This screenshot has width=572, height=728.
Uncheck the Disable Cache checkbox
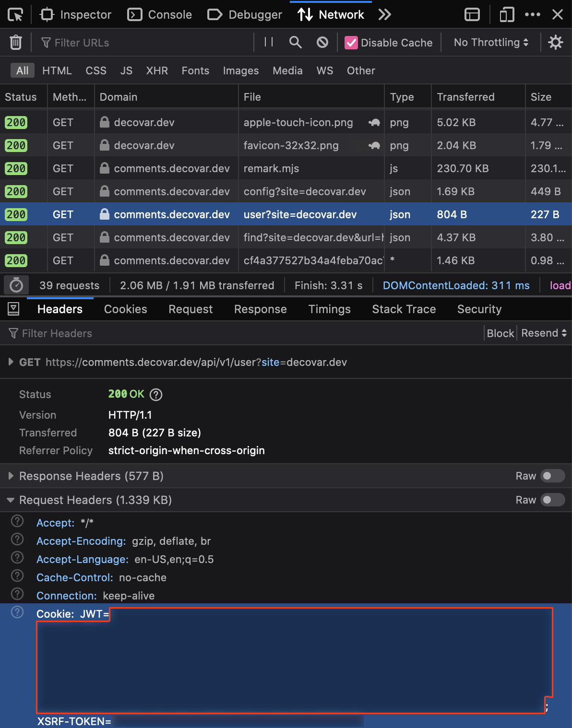[351, 43]
